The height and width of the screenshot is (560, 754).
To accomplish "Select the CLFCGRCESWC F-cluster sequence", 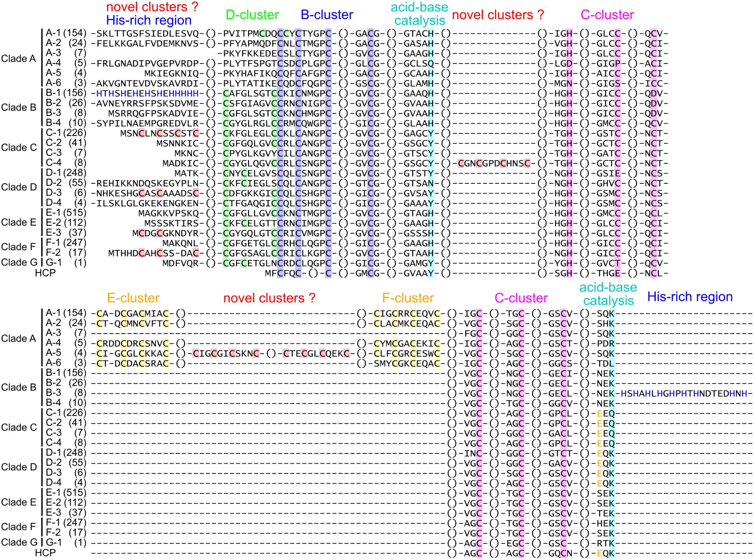I will tap(407, 353).
